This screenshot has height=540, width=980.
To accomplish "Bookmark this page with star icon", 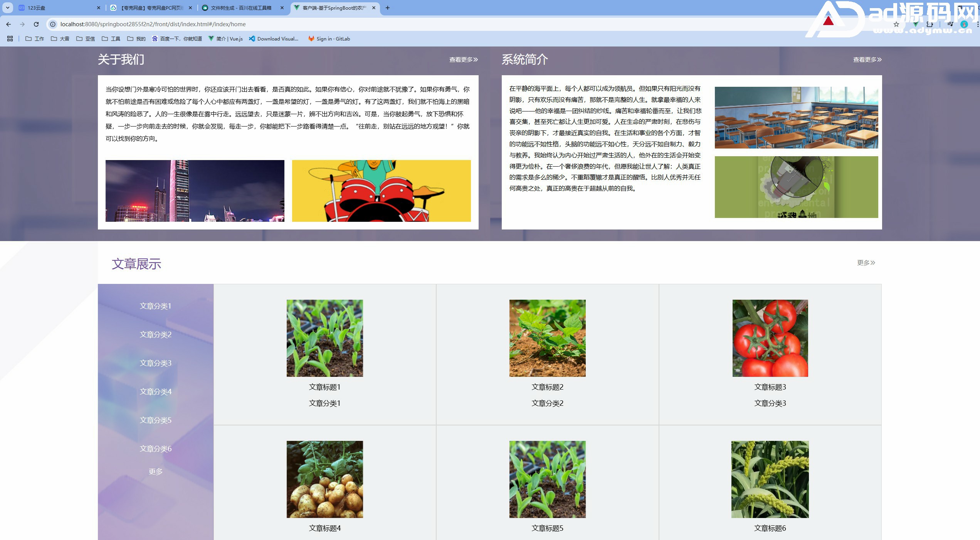I will click(896, 24).
